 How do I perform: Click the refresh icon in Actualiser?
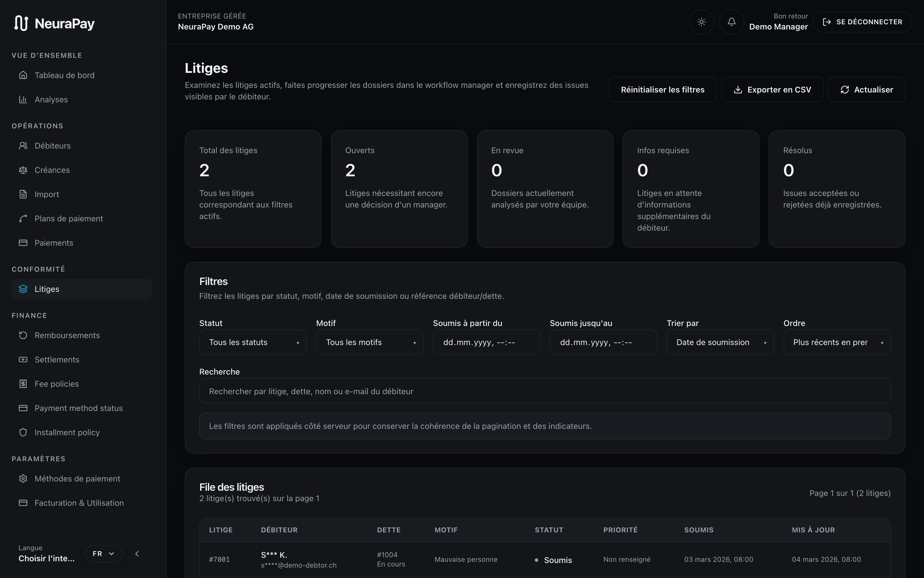pos(845,90)
